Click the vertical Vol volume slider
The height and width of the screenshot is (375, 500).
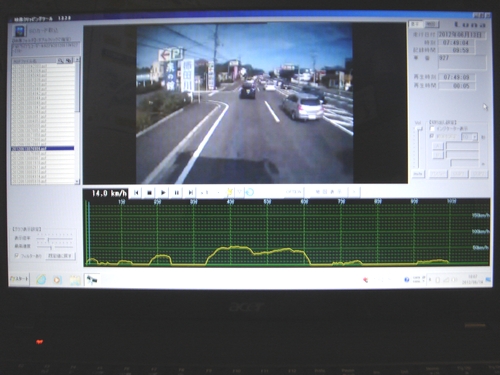(418, 147)
